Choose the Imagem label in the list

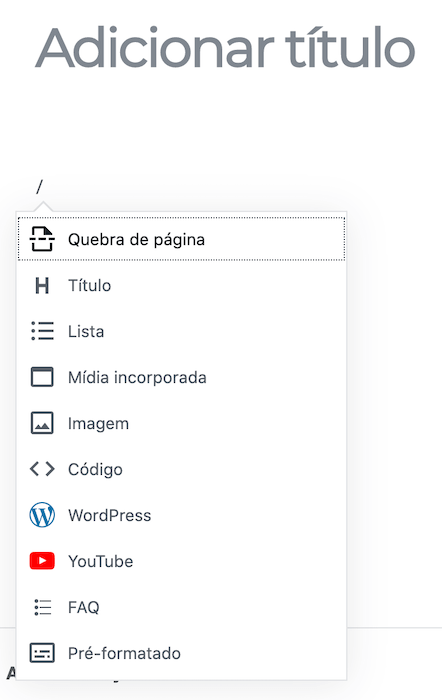tap(98, 424)
